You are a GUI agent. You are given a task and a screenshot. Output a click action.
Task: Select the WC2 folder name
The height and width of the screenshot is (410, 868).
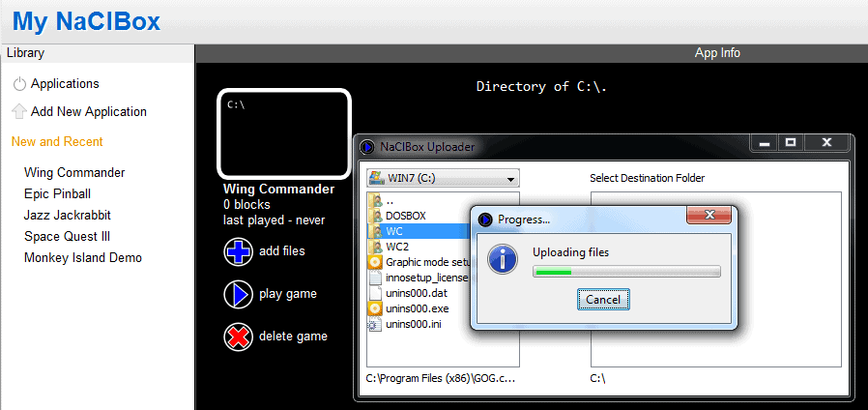point(397,247)
